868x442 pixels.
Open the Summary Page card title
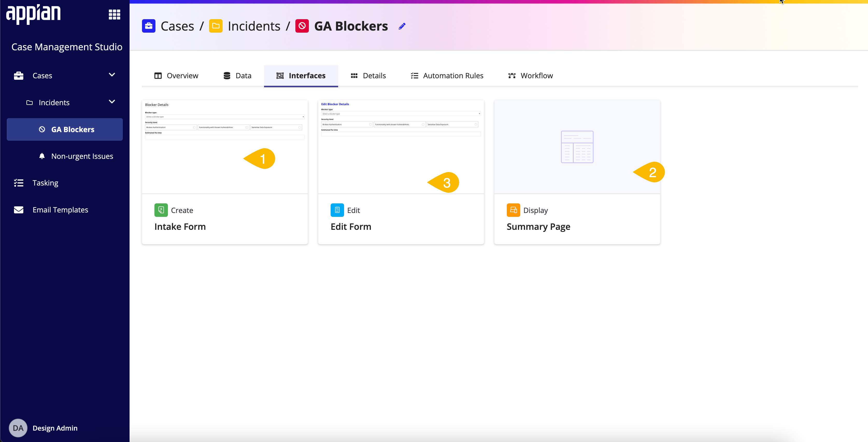pos(538,227)
